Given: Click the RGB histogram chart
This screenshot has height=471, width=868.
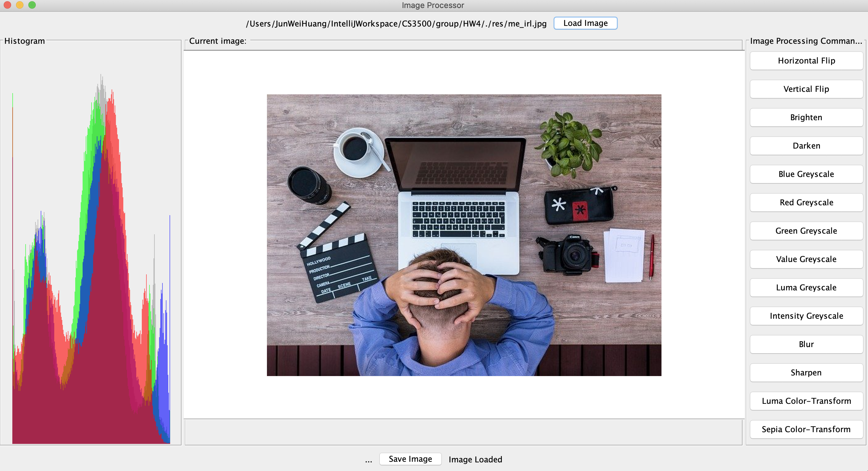Looking at the screenshot, I should tap(91, 256).
